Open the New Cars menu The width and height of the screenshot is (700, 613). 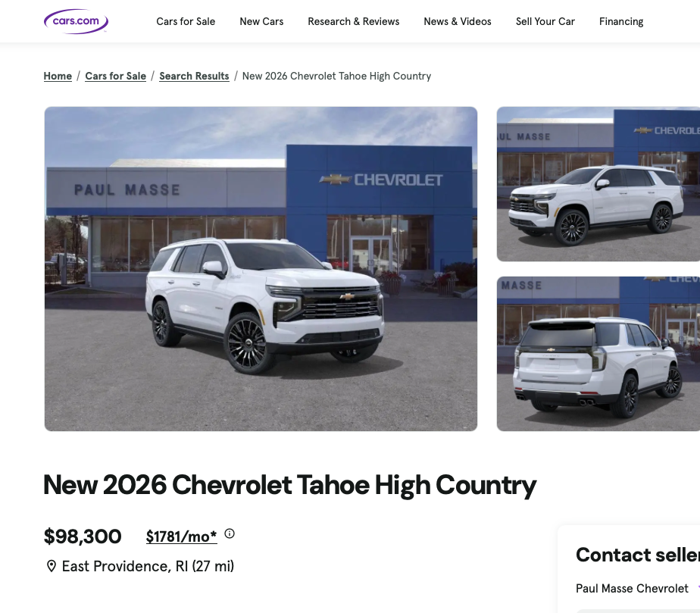point(261,21)
